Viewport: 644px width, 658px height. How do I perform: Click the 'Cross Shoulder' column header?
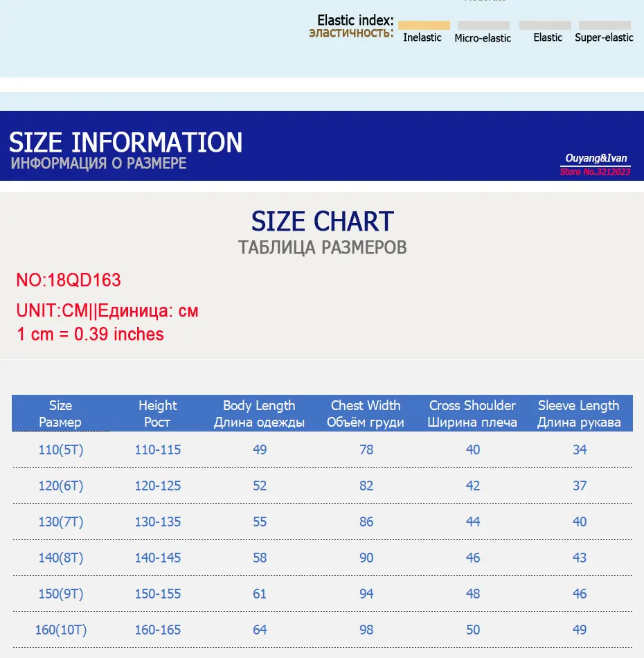[472, 414]
